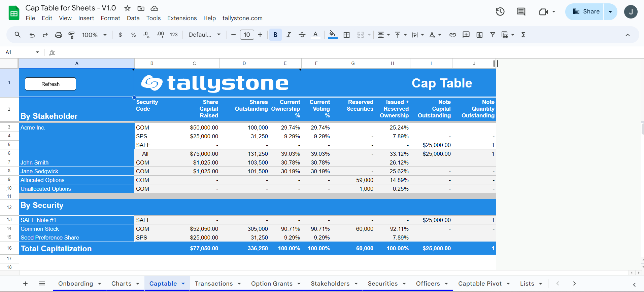Open the text wrapping dropdown
644x292 pixels.
(x=418, y=35)
